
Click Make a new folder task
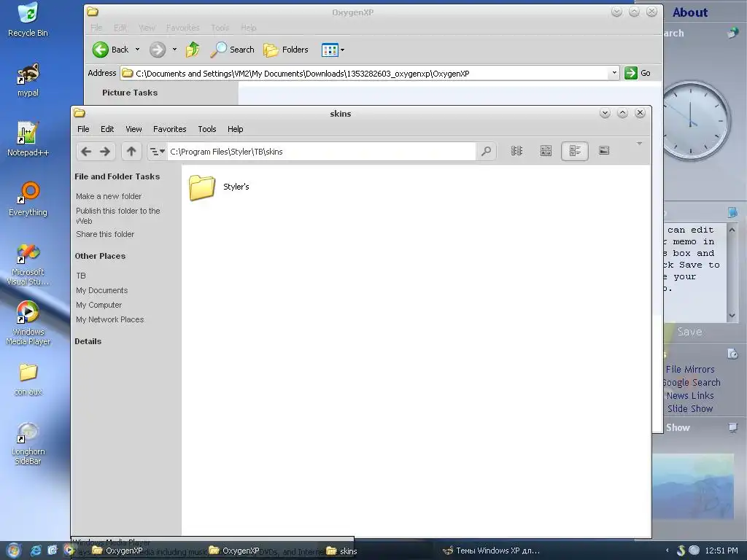click(109, 196)
